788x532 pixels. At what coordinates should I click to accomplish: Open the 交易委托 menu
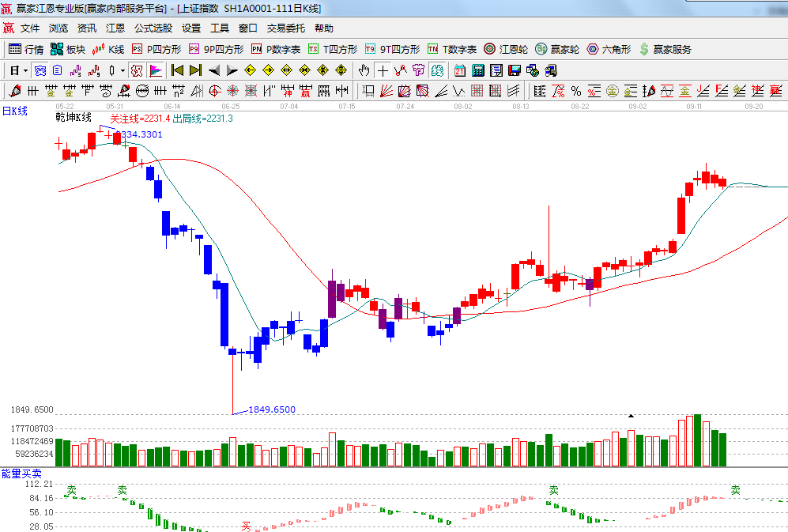coord(285,28)
